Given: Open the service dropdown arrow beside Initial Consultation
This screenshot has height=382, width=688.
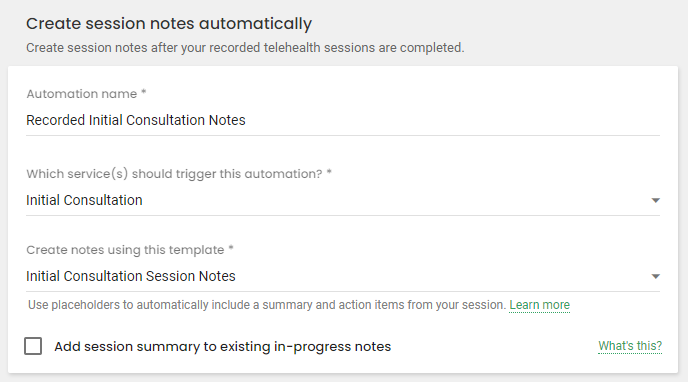Looking at the screenshot, I should [656, 200].
